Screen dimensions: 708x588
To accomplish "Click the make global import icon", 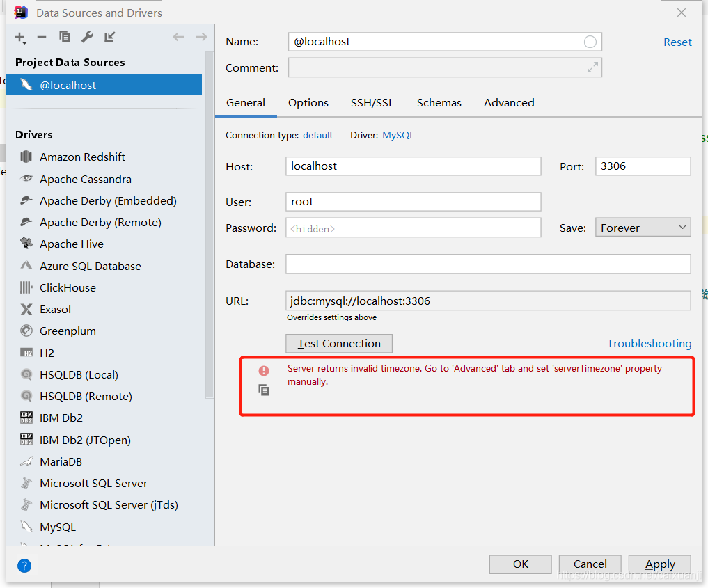I will [x=110, y=37].
